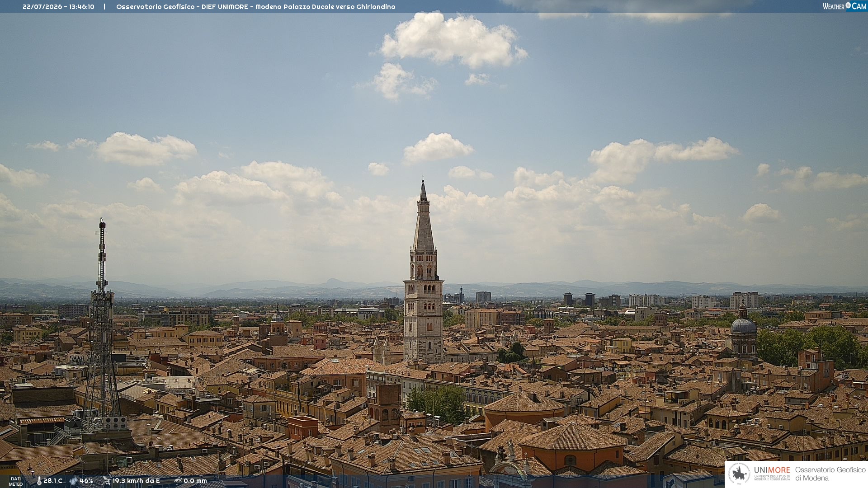Click the 'UNIMORE' wordmark
Screen dimensions: 868x488
click(x=772, y=470)
